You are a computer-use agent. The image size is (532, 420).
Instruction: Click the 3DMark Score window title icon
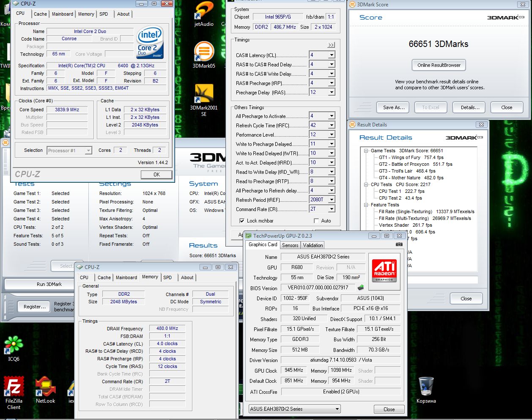click(x=352, y=5)
